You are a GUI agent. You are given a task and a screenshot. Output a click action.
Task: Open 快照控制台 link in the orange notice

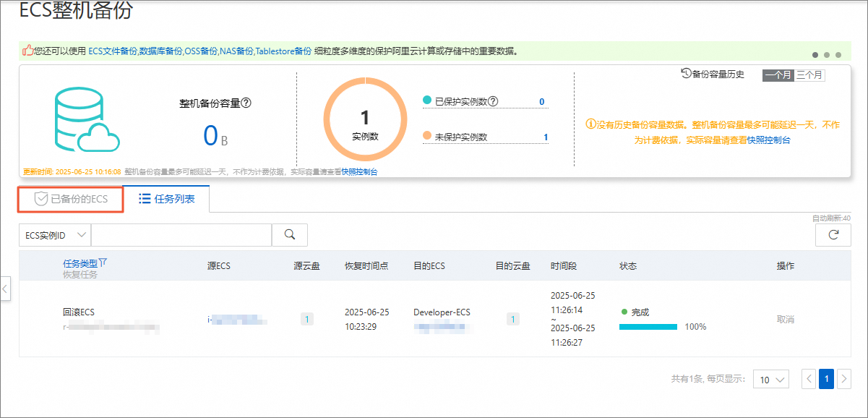click(768, 140)
